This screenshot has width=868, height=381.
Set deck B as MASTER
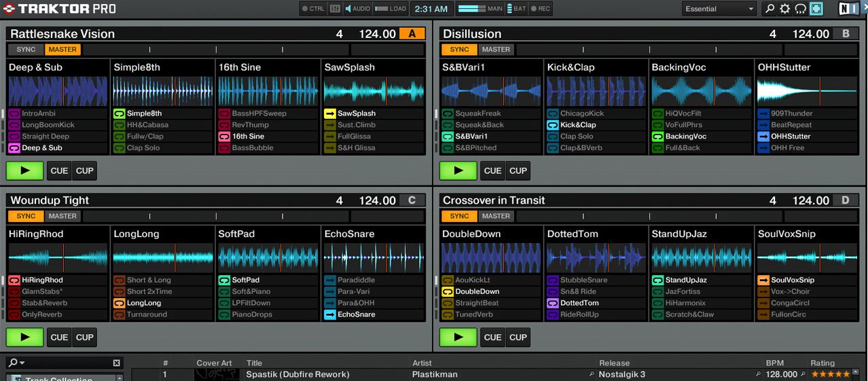click(496, 50)
